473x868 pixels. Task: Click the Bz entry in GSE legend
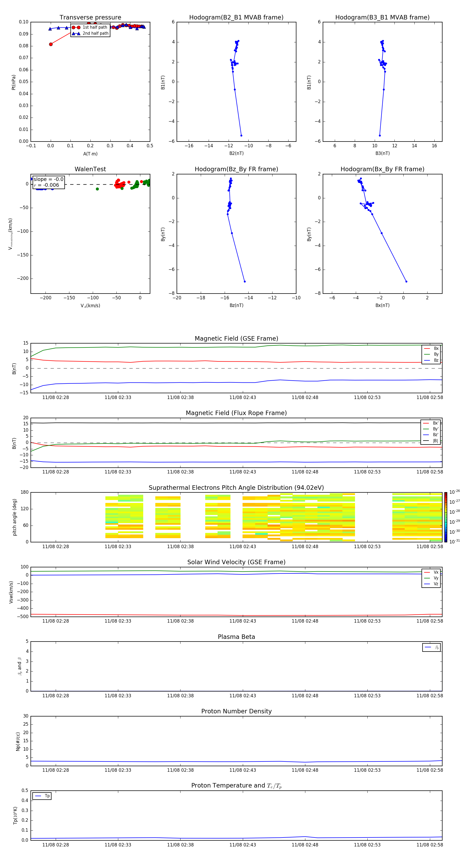pyautogui.click(x=431, y=361)
